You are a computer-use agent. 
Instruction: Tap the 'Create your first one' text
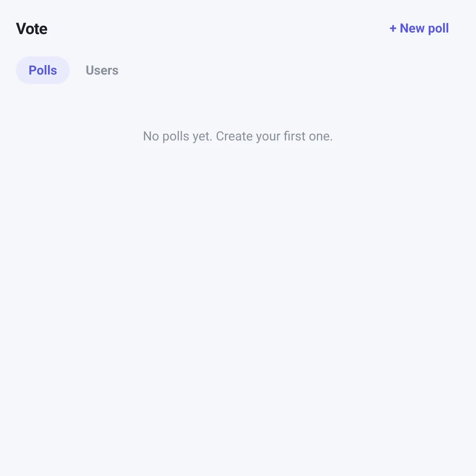click(x=274, y=136)
